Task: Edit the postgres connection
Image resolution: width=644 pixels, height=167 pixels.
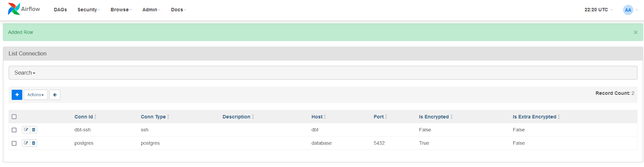Action: [x=26, y=143]
